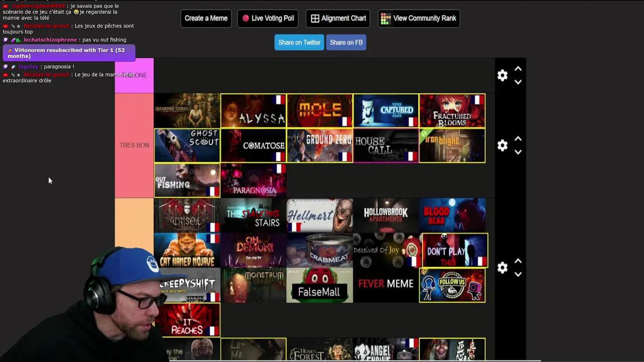This screenshot has height=362, width=644.
Task: Click ViHonorem resubscribed chat notification
Action: click(69, 53)
